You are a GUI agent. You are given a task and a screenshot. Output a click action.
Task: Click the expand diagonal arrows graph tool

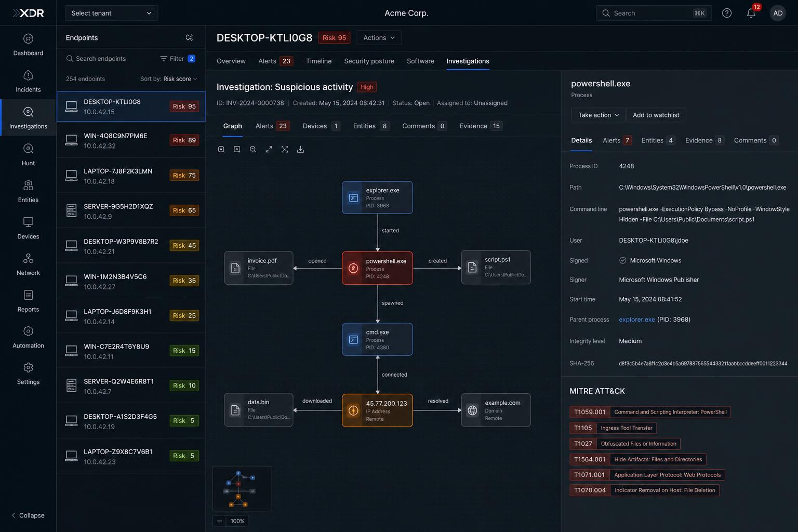point(269,149)
